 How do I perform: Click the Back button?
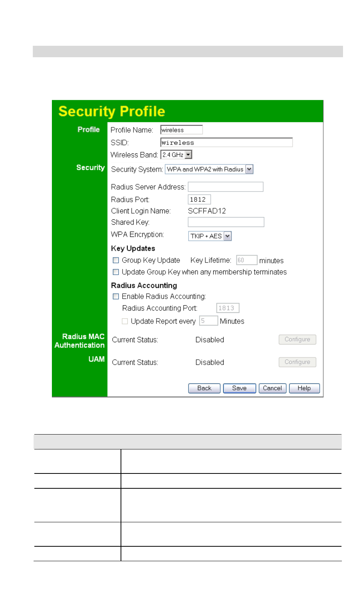(204, 388)
